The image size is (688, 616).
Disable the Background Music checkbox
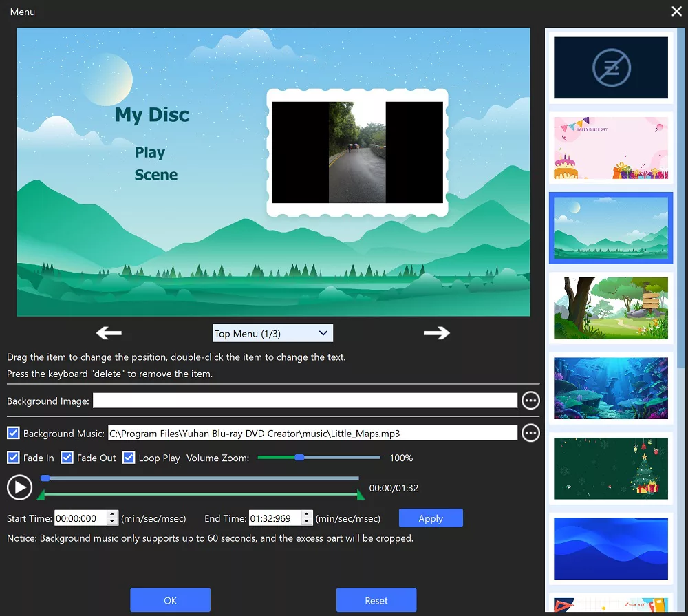tap(13, 434)
